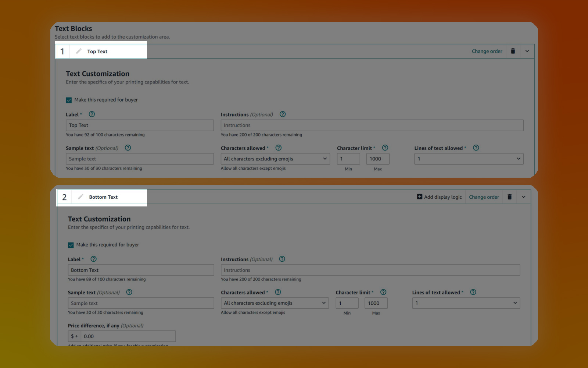Uncheck 'Make this required for buyer' in Top Text
This screenshot has height=368, width=588.
point(69,100)
